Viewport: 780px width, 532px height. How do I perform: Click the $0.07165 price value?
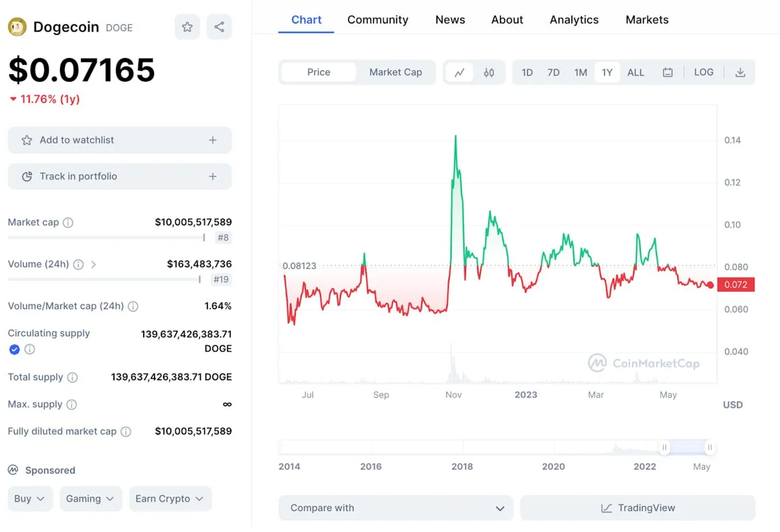(82, 70)
